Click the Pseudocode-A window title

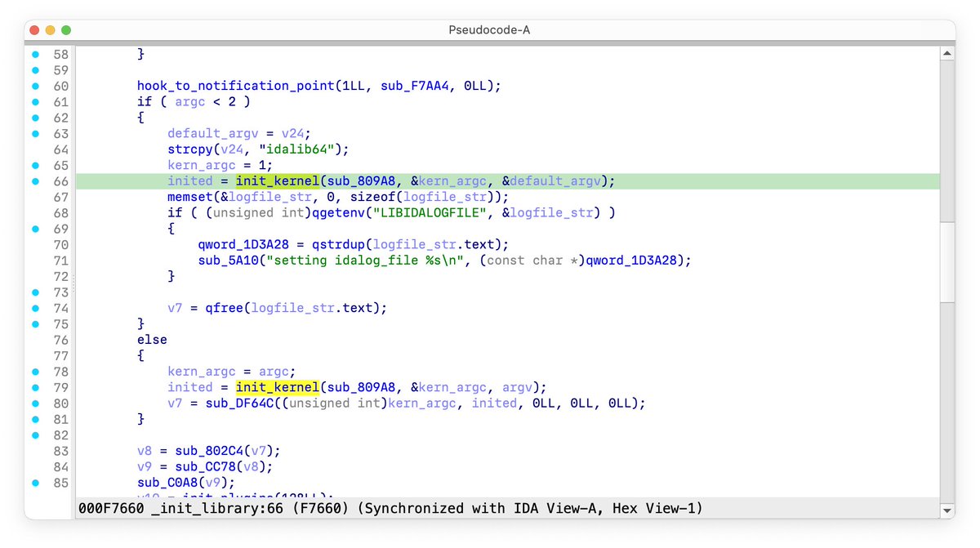pyautogui.click(x=490, y=30)
